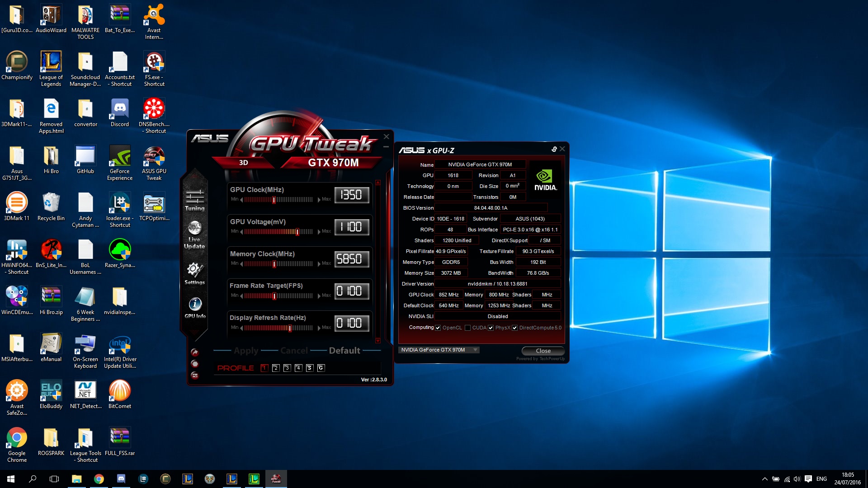Viewport: 868px width, 488px height.
Task: Open the GPU Info panel
Action: [195, 308]
